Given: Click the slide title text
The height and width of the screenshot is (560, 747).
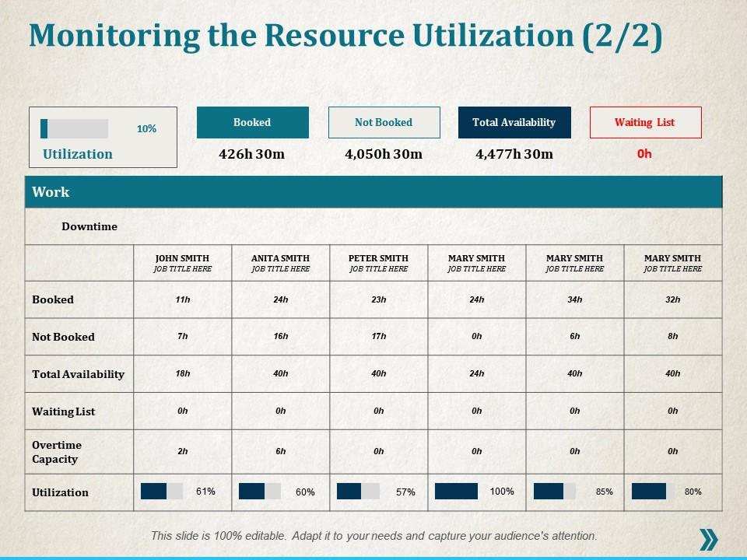Looking at the screenshot, I should 345,37.
